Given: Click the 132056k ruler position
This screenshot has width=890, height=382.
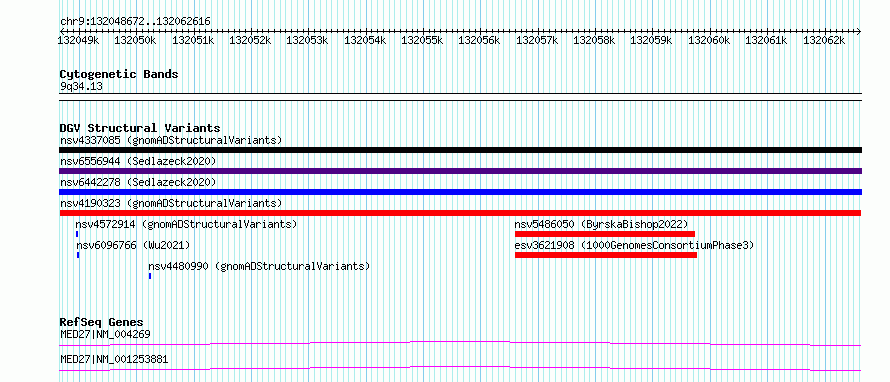Looking at the screenshot, I should coord(480,41).
